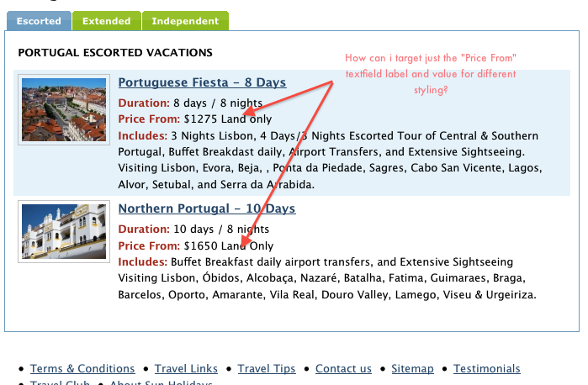Open About Sun Holidays link
Viewport: 588px width, 385px height.
161,382
